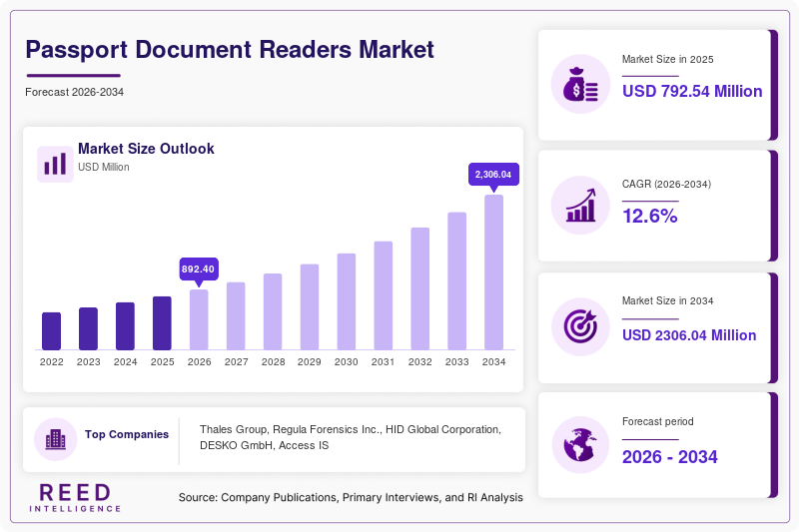Select the 2030 bar in the chart
This screenshot has height=532, width=799.
tap(347, 301)
